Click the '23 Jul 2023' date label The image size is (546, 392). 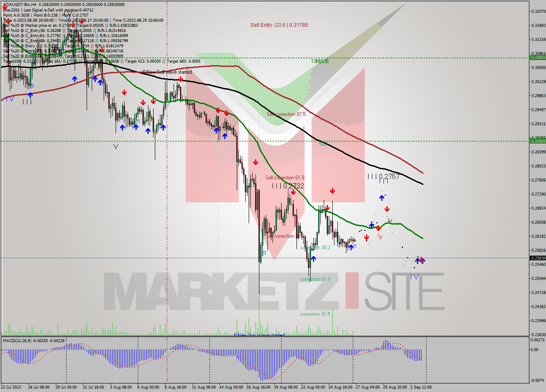[x=12, y=387]
